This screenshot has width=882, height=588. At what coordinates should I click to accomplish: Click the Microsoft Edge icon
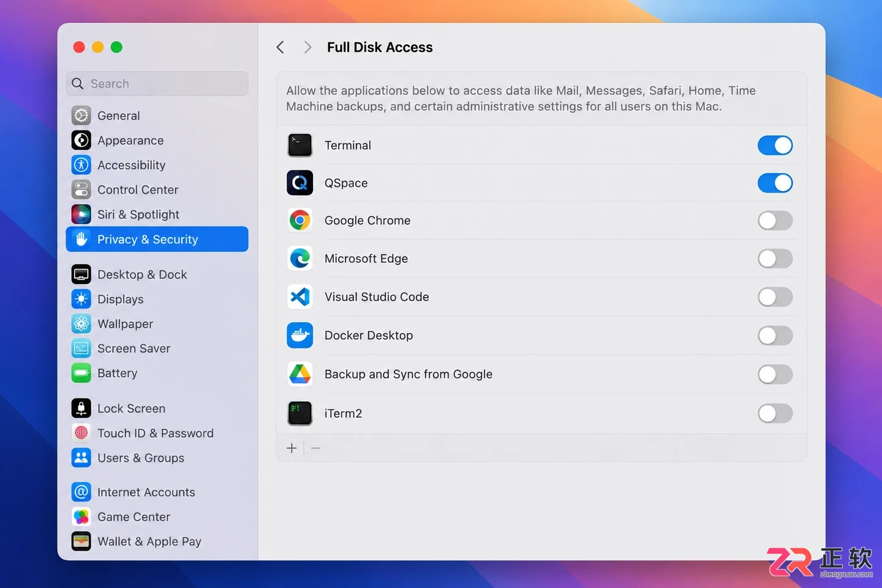(x=300, y=258)
